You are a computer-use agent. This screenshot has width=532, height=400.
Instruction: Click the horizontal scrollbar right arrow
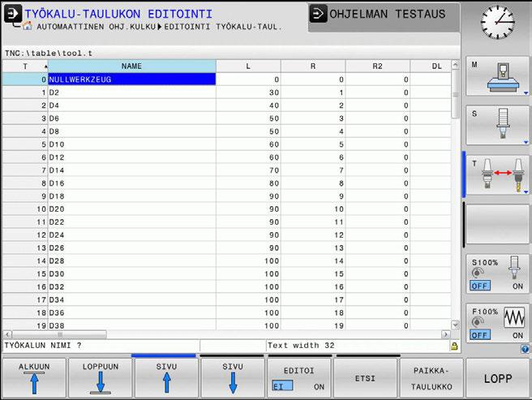[x=446, y=334]
